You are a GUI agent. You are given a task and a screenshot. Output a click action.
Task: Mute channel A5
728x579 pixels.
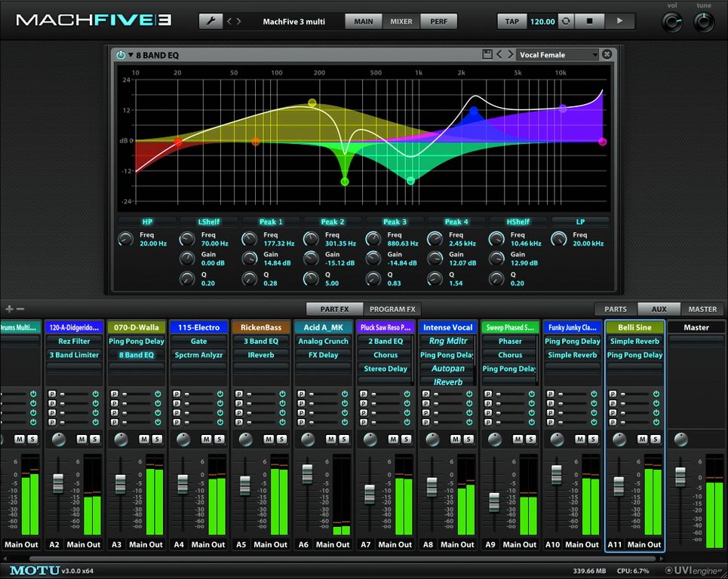(x=269, y=439)
